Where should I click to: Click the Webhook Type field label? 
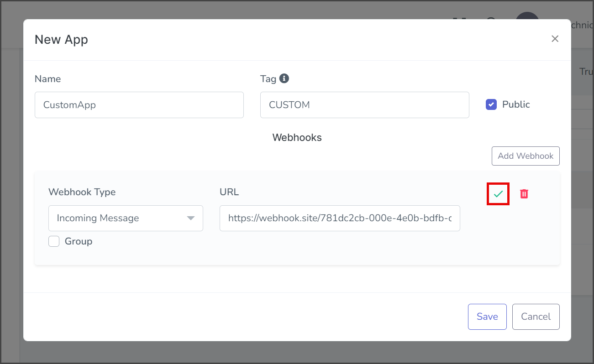click(82, 192)
